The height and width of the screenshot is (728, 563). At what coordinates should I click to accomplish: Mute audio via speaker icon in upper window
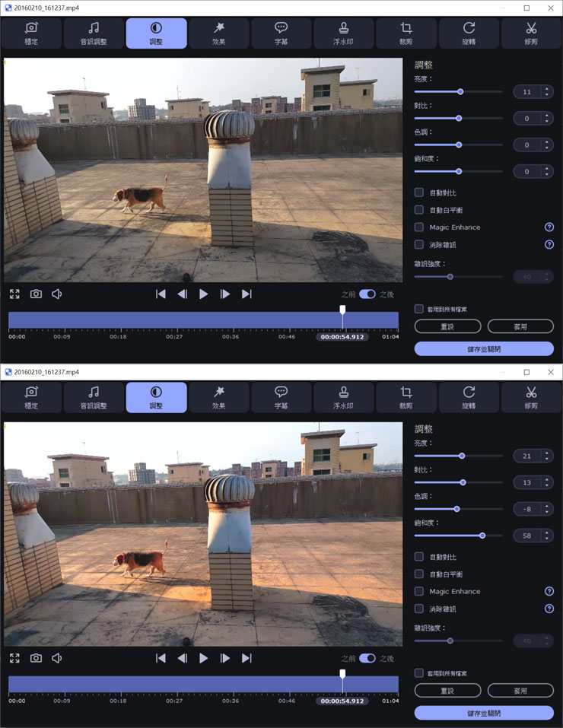[56, 294]
